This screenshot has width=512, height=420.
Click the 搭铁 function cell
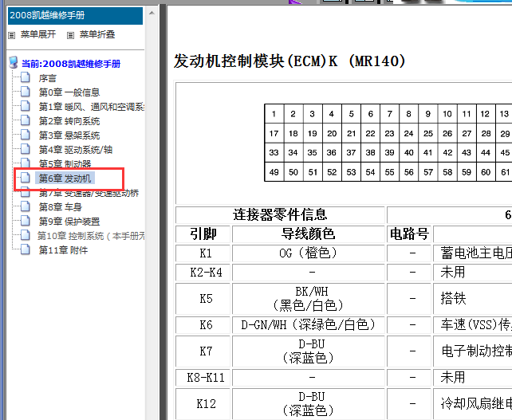(x=472, y=299)
